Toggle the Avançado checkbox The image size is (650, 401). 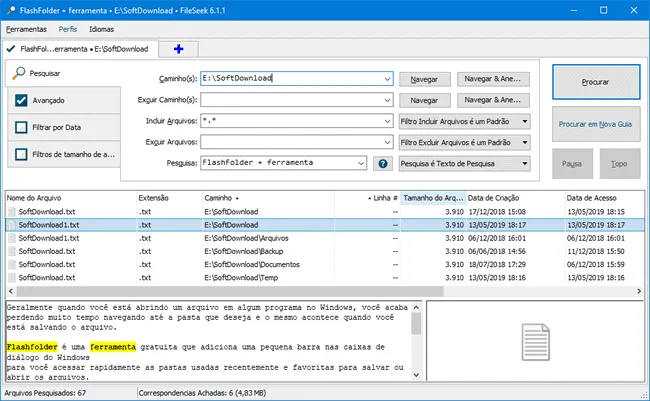click(x=21, y=100)
